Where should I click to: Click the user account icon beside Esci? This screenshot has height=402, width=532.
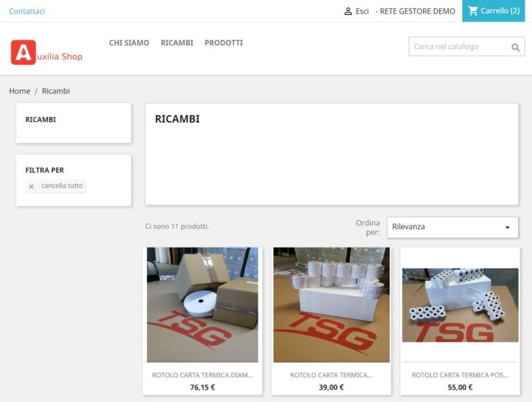[x=348, y=11]
